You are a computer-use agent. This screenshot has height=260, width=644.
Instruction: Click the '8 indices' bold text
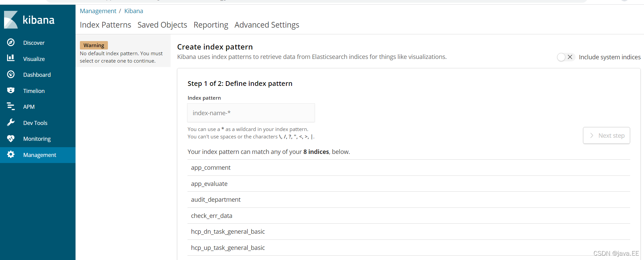[x=316, y=152]
